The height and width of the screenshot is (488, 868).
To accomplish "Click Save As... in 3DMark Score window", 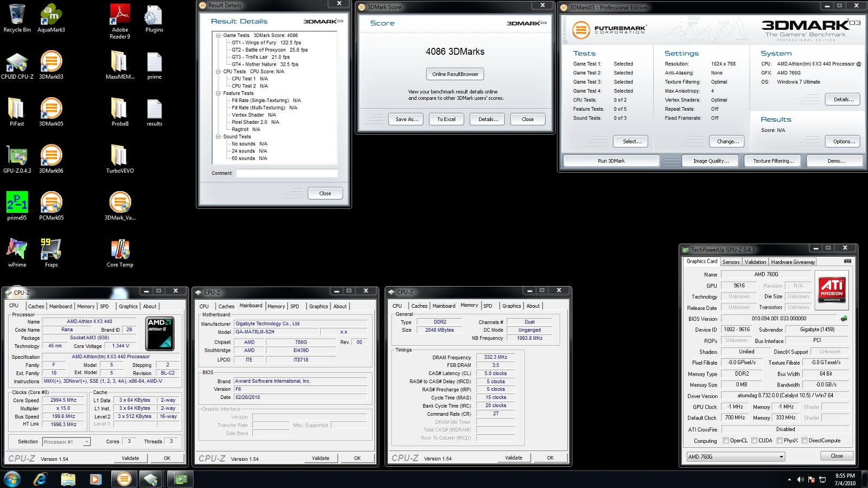I will click(x=406, y=119).
